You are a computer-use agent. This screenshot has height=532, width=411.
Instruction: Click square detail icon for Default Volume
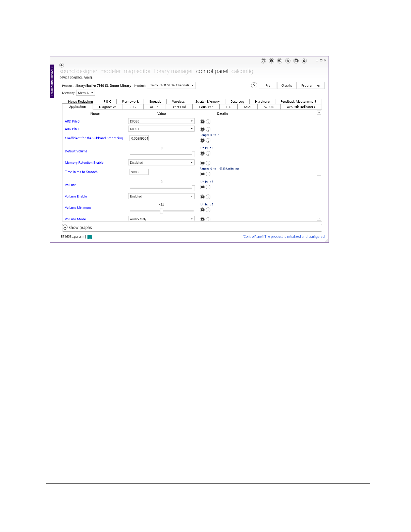pyautogui.click(x=202, y=153)
